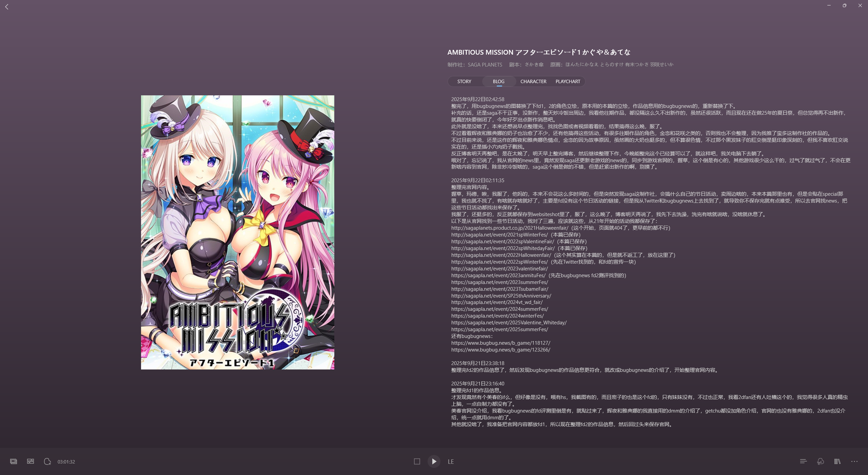This screenshot has width=868, height=475.
Task: Click the Ambitious Mission cover art
Action: (x=237, y=232)
